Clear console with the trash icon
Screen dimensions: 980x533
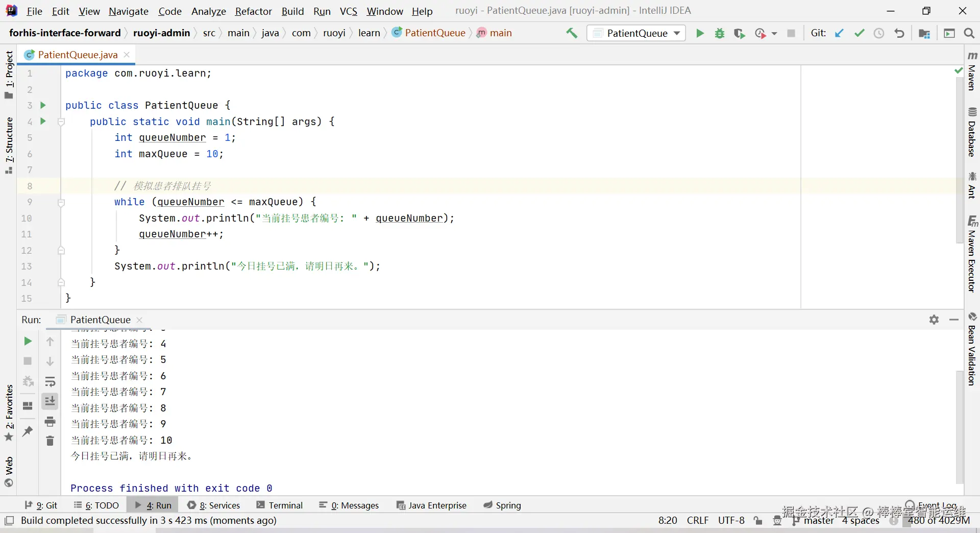[50, 441]
